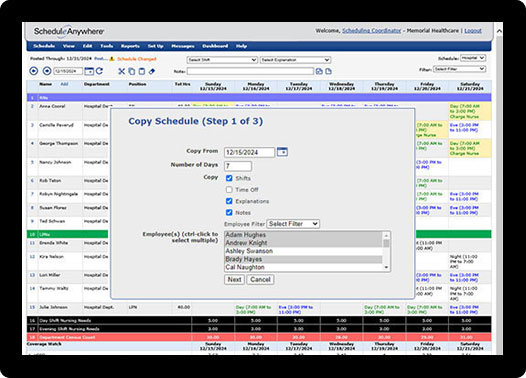
Task: Click the Evening Shift Nursing Needs row
Action: coord(259,329)
